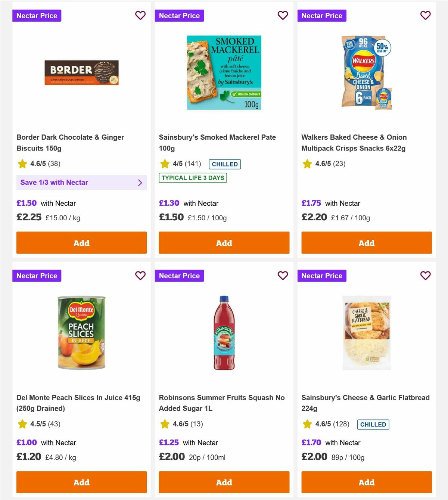Add Robinsons Summer Fruits Squash to trolley
Viewport: 448px width, 500px height.
[224, 482]
